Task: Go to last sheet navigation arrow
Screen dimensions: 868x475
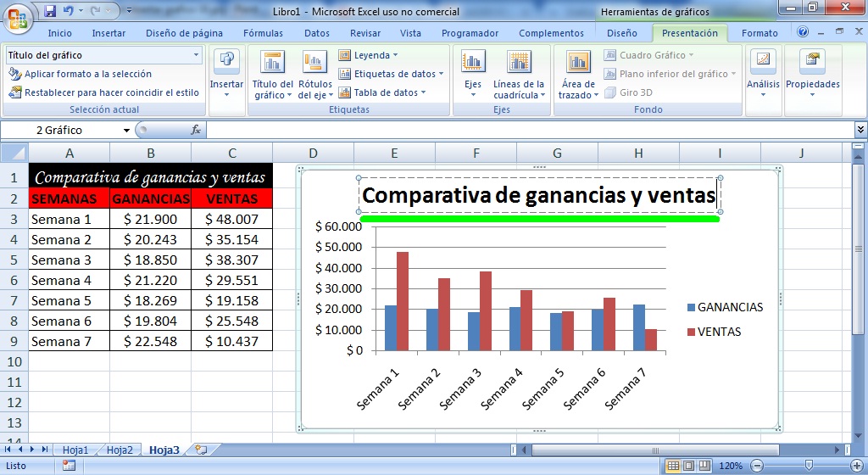Action: 44,450
